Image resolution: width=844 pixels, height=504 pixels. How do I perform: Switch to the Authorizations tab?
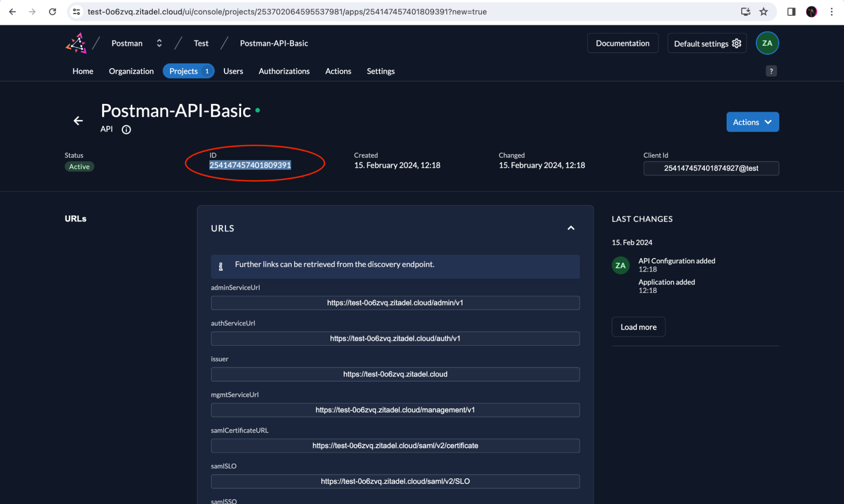(284, 71)
